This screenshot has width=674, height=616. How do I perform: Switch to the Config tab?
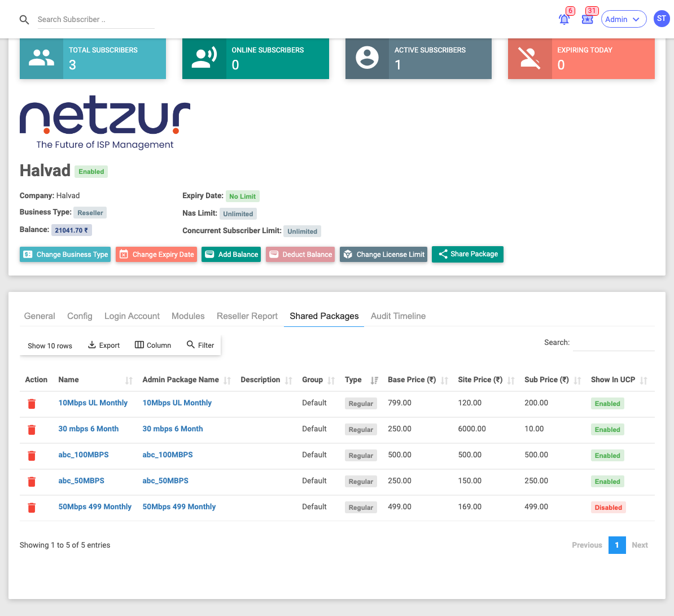tap(80, 316)
